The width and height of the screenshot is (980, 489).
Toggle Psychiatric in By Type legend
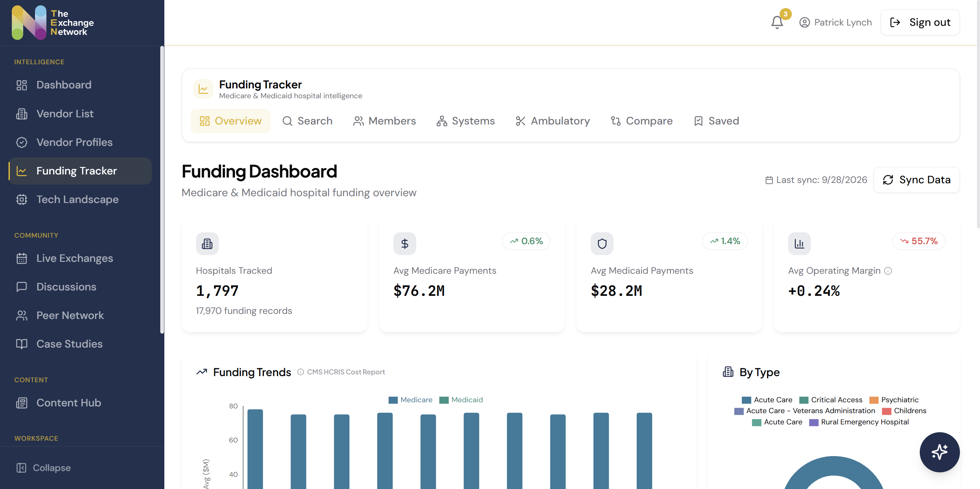[894, 400]
